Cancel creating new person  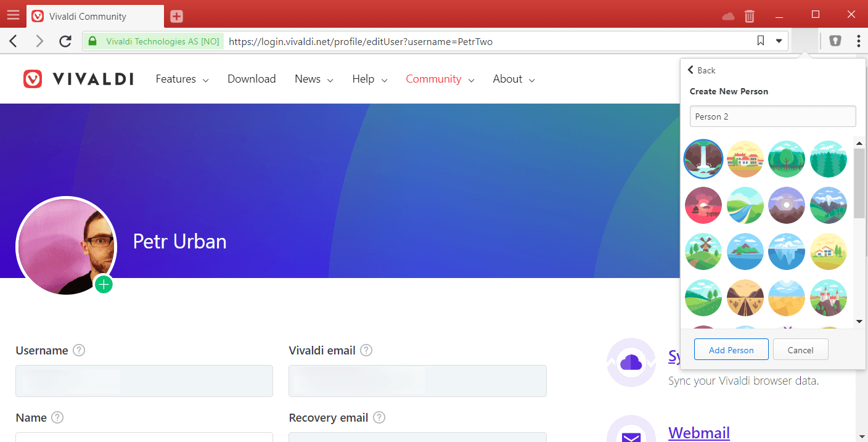(800, 350)
